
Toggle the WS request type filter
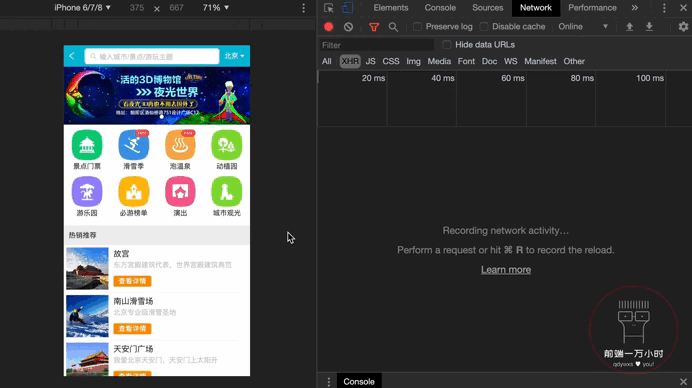511,61
